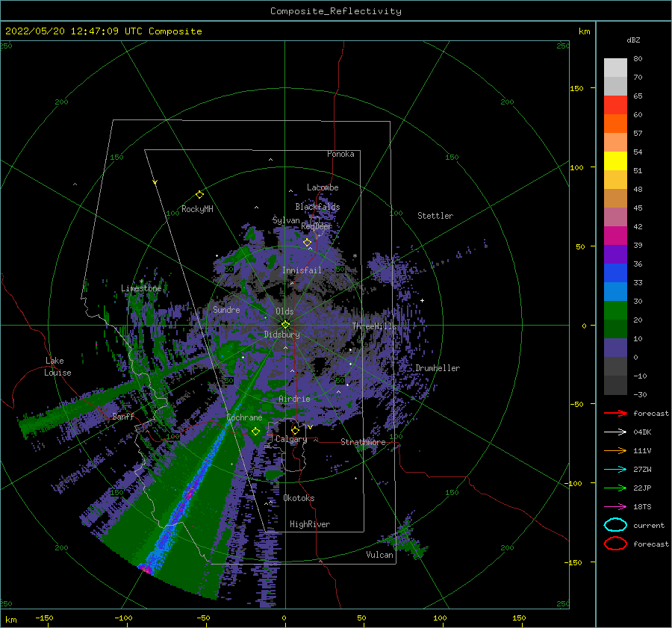This screenshot has height=628, width=672.
Task: Click the Stettler label
Action: pyautogui.click(x=435, y=216)
